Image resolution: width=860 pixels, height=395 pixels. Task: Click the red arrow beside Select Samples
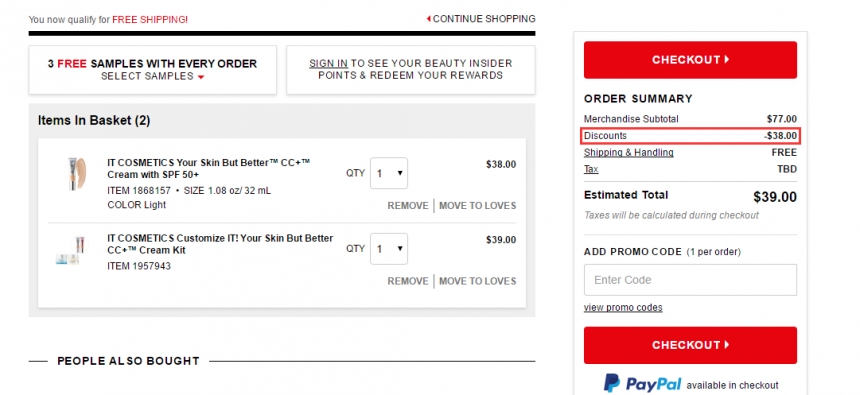click(201, 77)
